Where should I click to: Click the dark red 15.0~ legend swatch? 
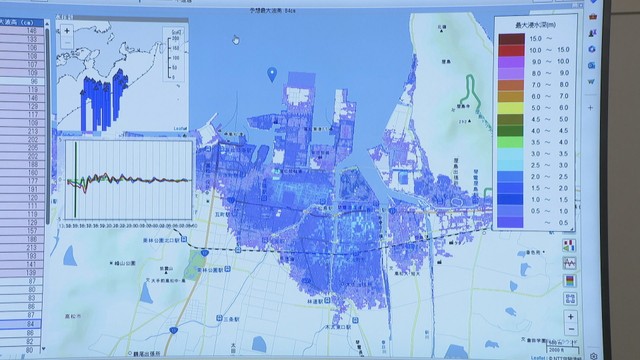(x=511, y=39)
